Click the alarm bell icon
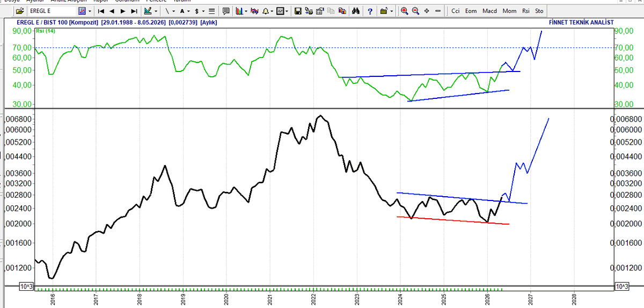 [x=266, y=11]
